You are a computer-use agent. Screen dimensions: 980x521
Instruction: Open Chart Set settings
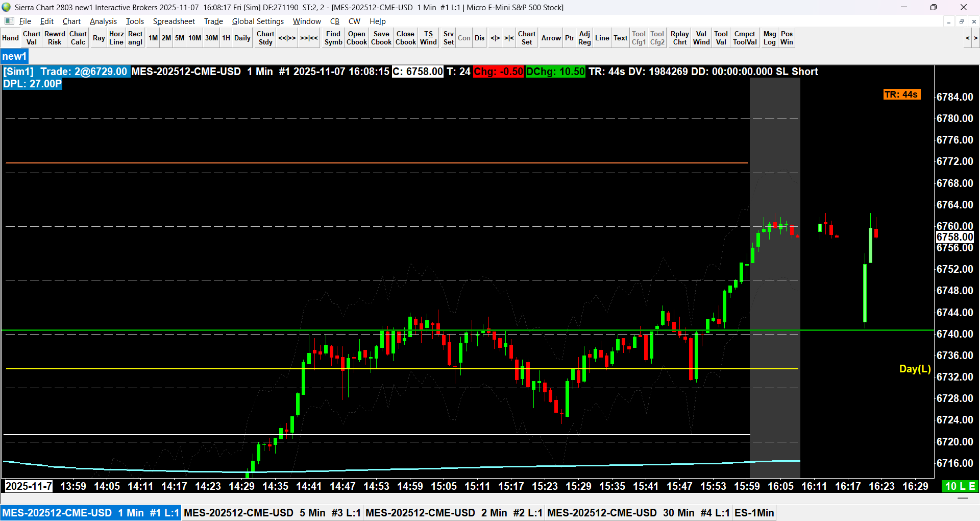coord(527,38)
